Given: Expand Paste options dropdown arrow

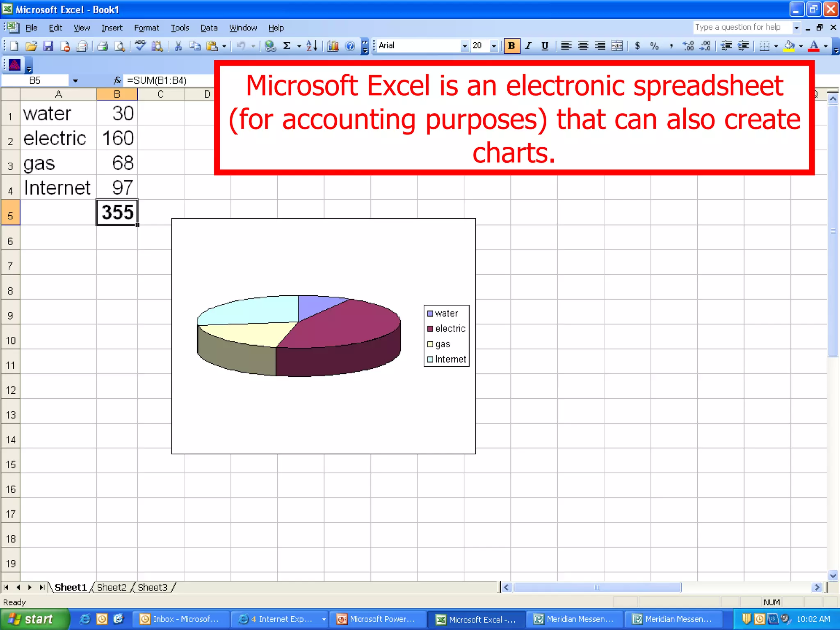Looking at the screenshot, I should coord(224,46).
